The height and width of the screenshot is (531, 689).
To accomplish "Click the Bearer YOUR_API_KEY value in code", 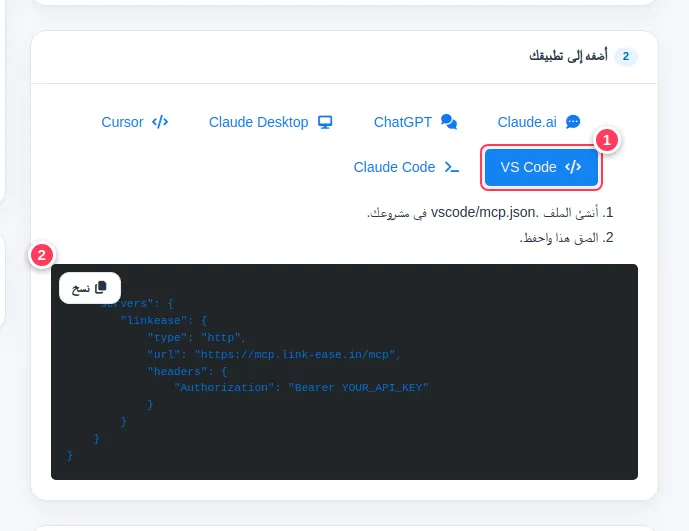I will 358,387.
